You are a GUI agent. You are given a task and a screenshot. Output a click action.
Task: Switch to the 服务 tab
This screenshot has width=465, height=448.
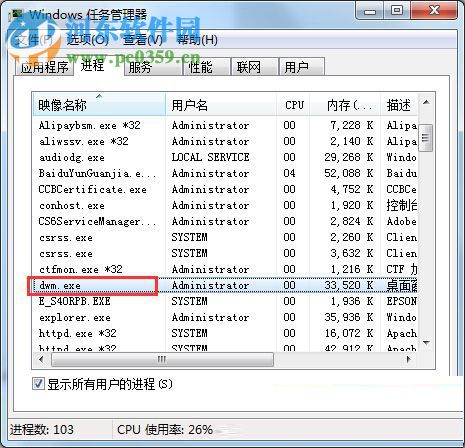tap(153, 67)
